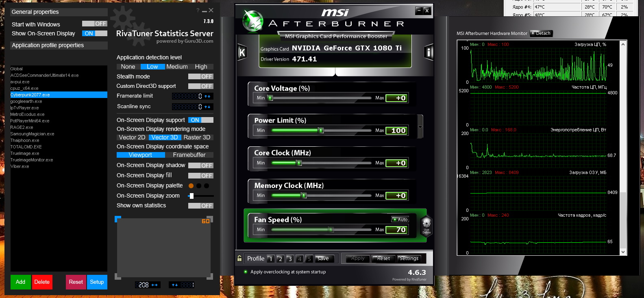Toggle Custom Direct3D support switch

click(x=201, y=86)
